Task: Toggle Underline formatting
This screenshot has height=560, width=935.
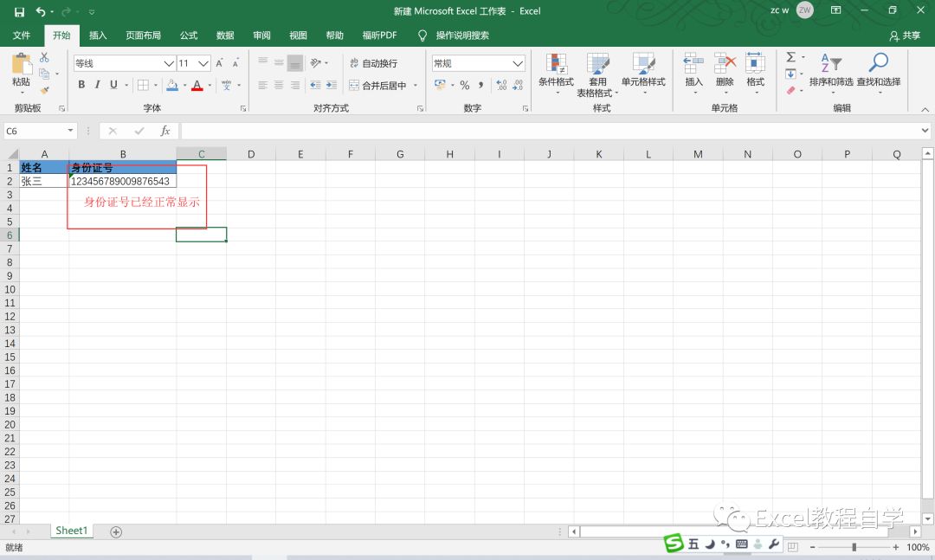Action: 113,86
